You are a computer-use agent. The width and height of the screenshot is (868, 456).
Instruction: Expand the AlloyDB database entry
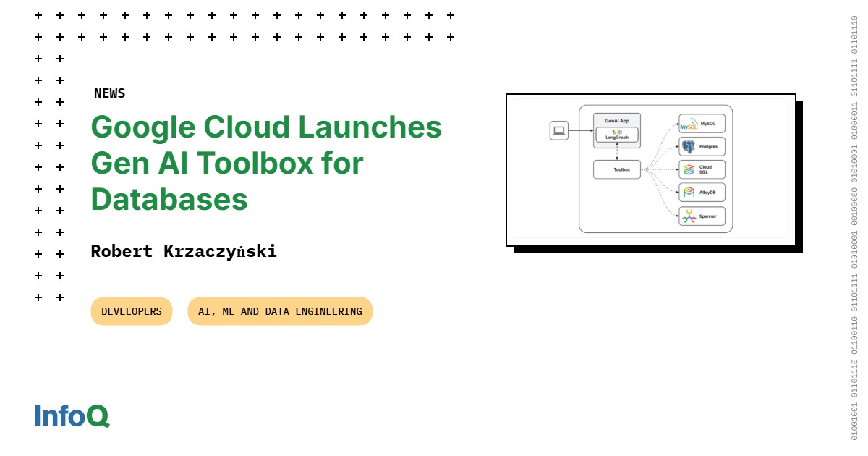point(702,192)
